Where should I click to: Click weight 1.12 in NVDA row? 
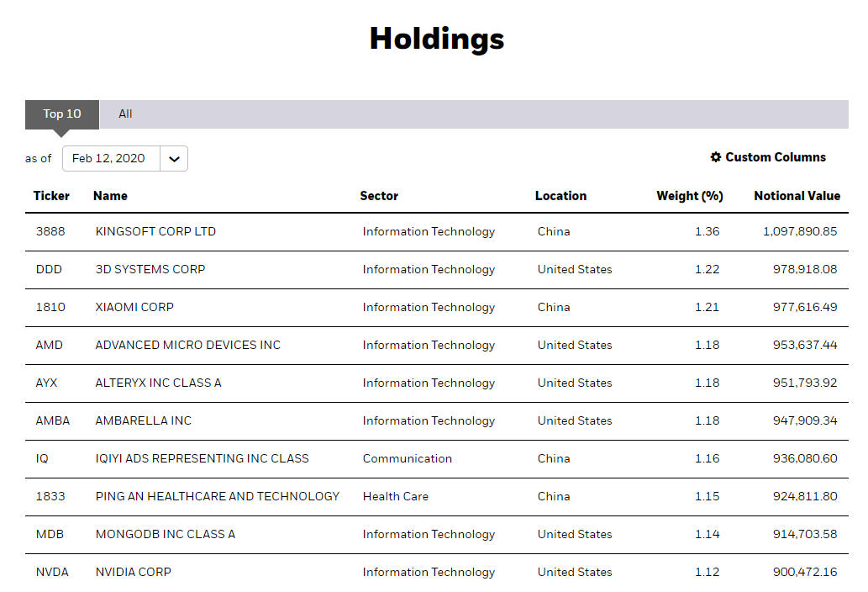pyautogui.click(x=707, y=572)
